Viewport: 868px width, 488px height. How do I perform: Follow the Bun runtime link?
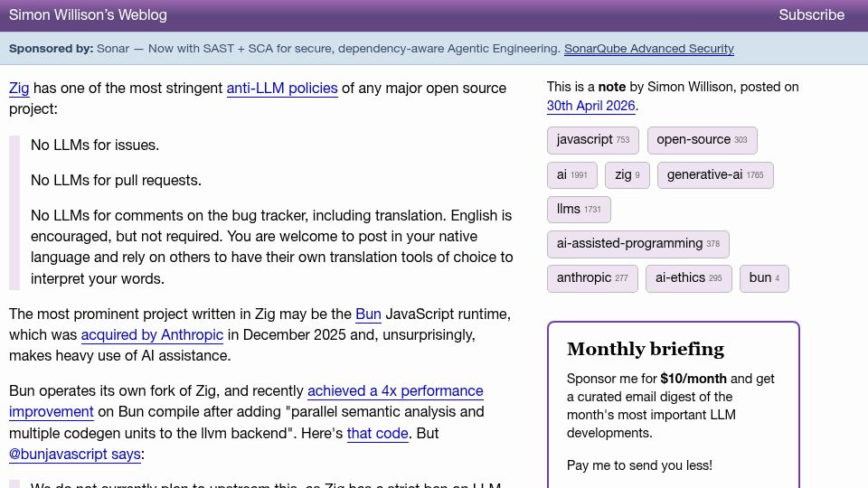(x=368, y=314)
